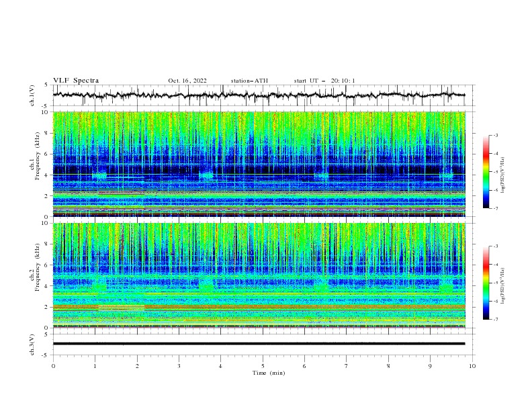Screen dimensions: 532x411
Task: Click the "station=ATH" header label
Action: click(x=249, y=81)
